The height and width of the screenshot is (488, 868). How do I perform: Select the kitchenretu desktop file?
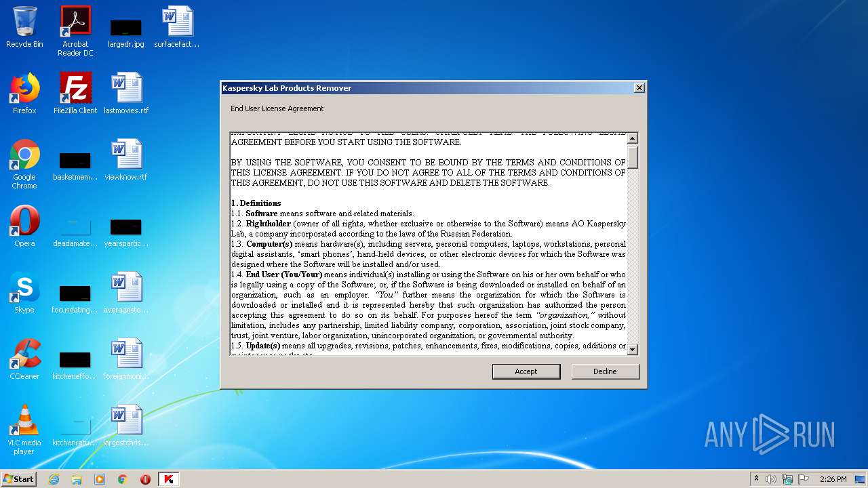[x=75, y=431]
